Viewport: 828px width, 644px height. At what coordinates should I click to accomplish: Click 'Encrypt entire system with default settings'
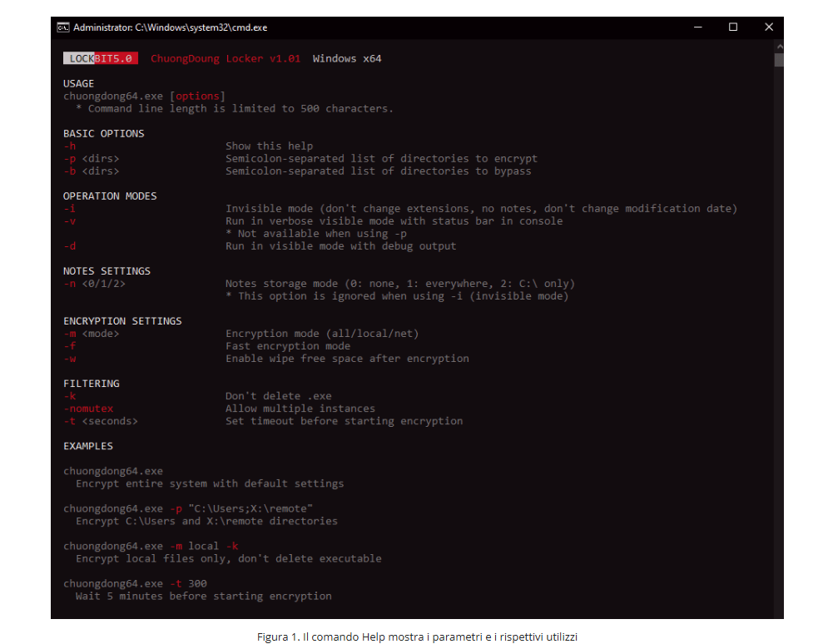tap(210, 484)
